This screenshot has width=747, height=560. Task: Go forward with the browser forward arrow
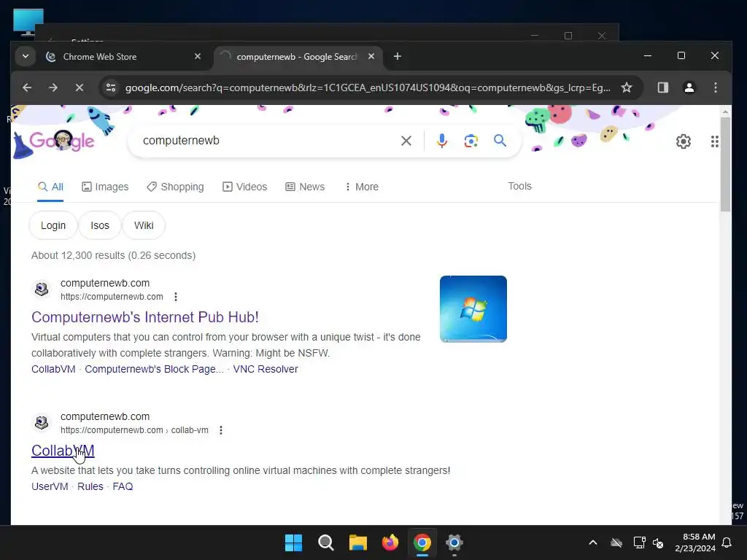(53, 87)
